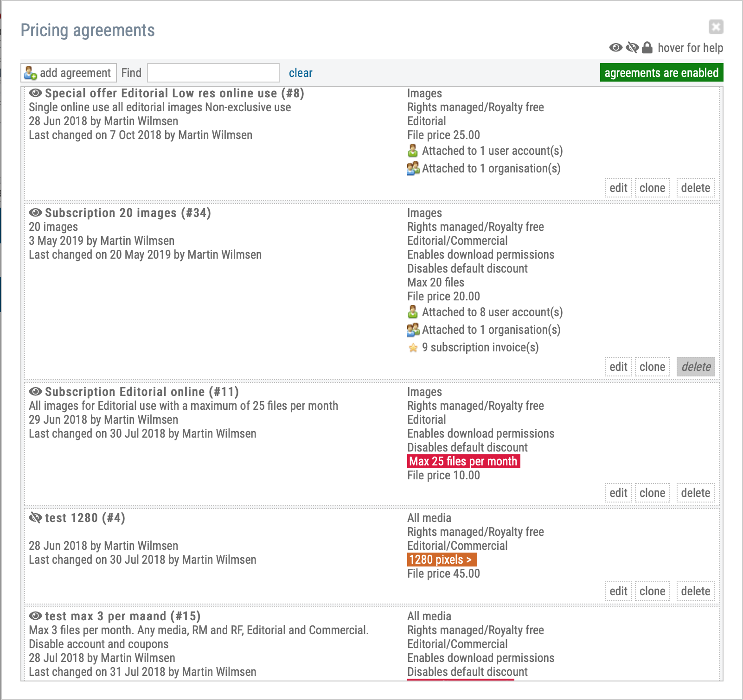The height and width of the screenshot is (700, 743).
Task: Focus the Find search field
Action: tap(213, 73)
